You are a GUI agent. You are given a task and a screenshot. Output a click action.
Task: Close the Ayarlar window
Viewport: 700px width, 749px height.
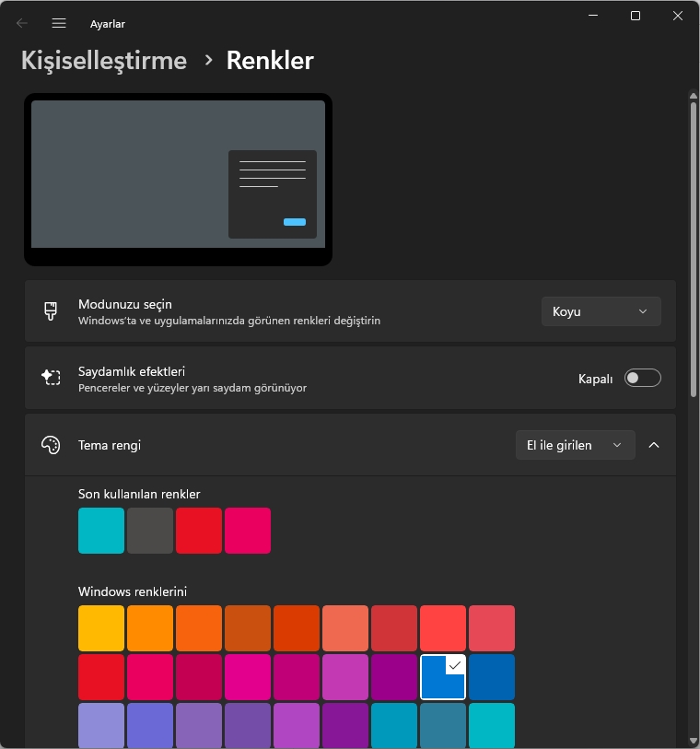[678, 16]
